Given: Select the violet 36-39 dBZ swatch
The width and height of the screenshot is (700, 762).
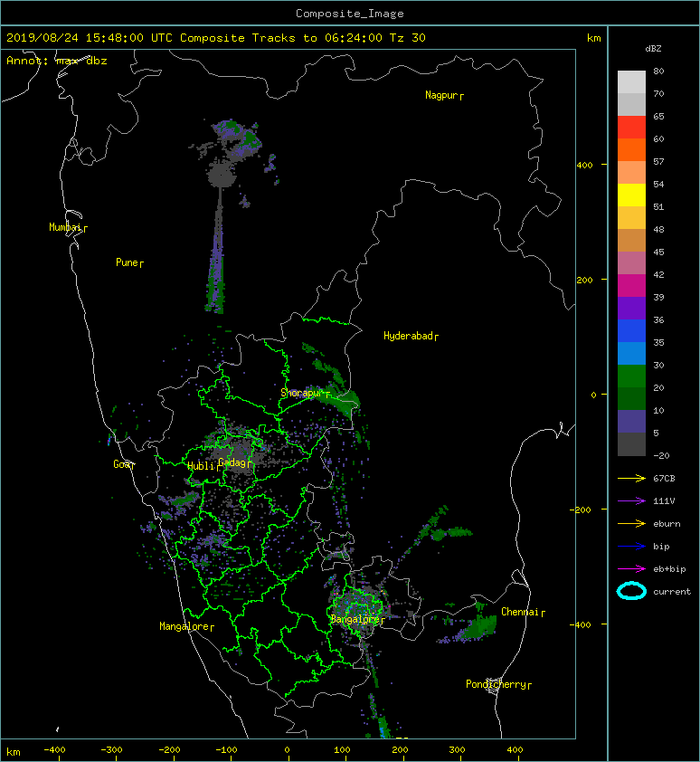Looking at the screenshot, I should (631, 308).
